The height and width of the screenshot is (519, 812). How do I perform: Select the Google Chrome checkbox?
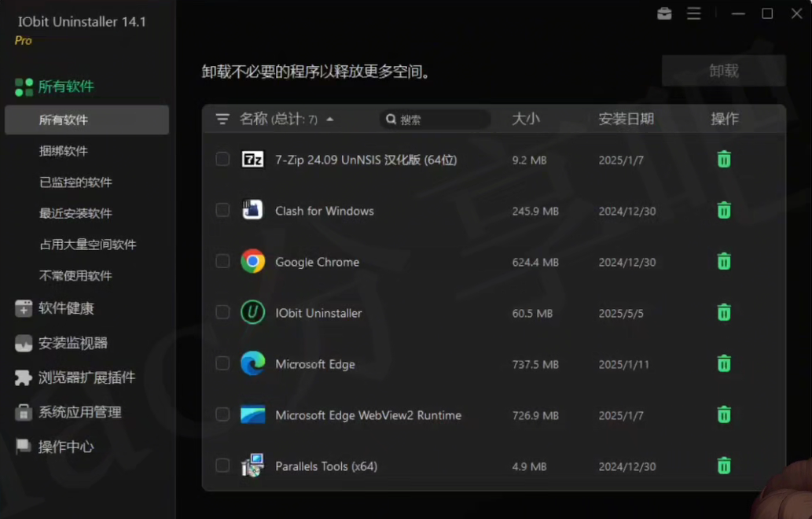coord(222,261)
